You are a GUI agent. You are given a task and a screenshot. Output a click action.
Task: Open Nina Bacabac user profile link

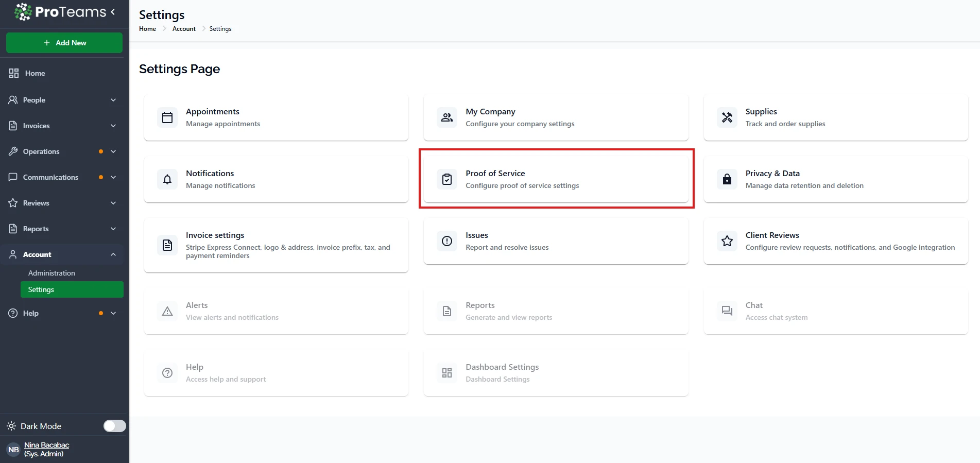coord(46,445)
